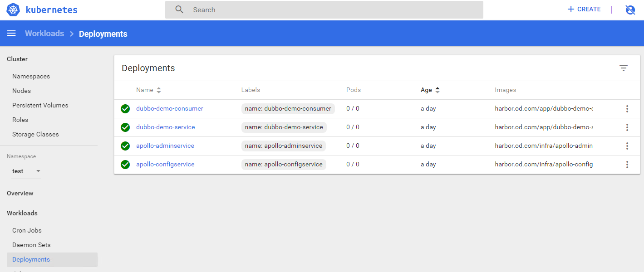Screen dimensions: 644x272
Task: Open Namespaces in the sidebar
Action: [x=31, y=76]
